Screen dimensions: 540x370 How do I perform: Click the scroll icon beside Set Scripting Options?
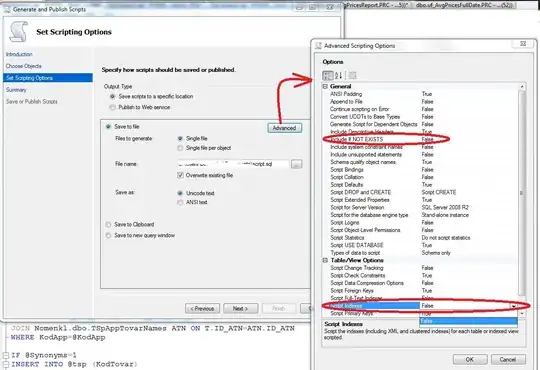(19, 32)
